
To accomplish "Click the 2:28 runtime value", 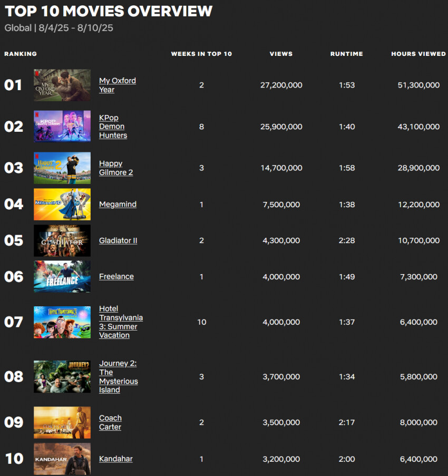I will coord(347,240).
